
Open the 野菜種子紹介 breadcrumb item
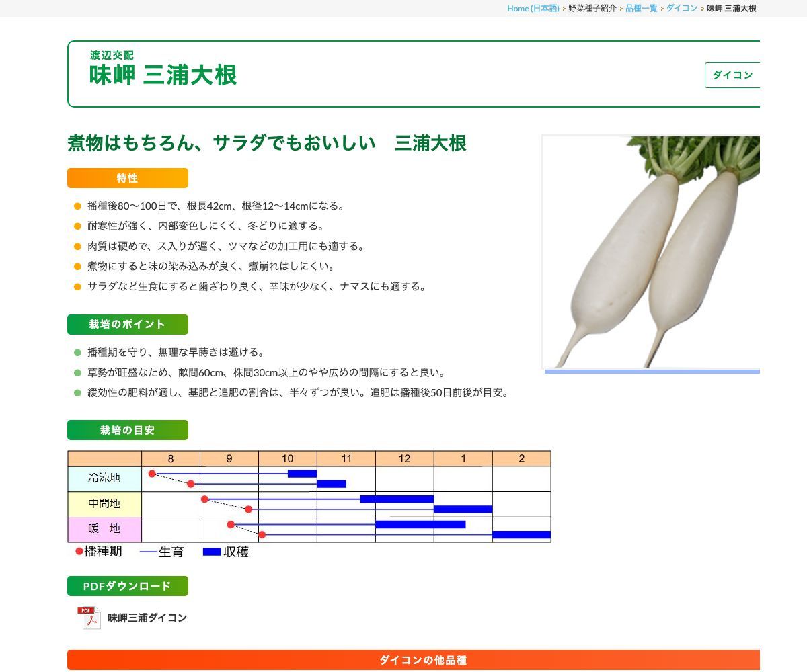[592, 9]
